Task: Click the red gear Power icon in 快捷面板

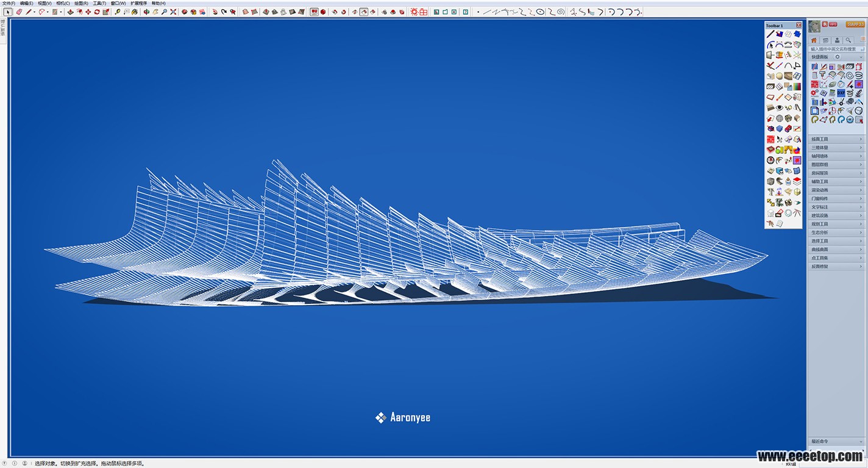Action: (x=814, y=93)
